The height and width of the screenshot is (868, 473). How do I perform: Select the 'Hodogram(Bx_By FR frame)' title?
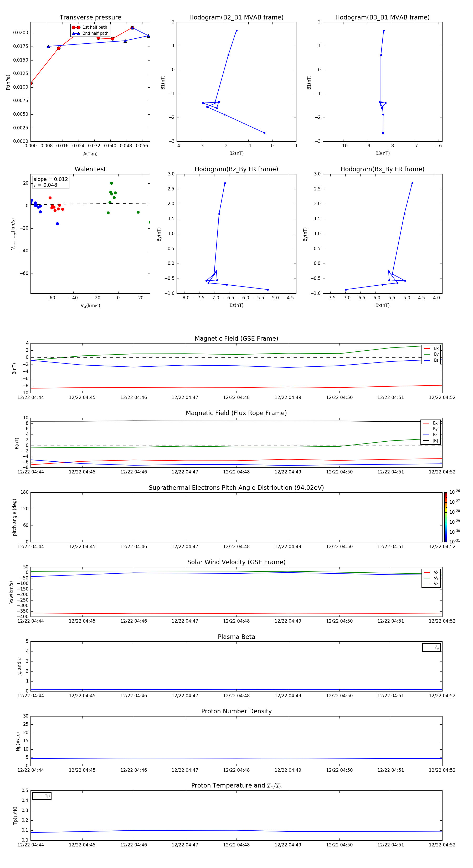tap(382, 169)
